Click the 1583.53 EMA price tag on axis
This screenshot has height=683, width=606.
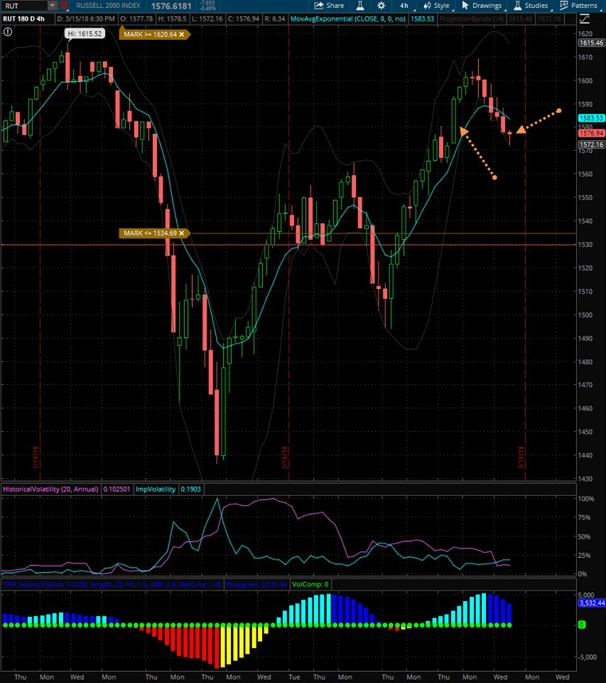click(591, 118)
